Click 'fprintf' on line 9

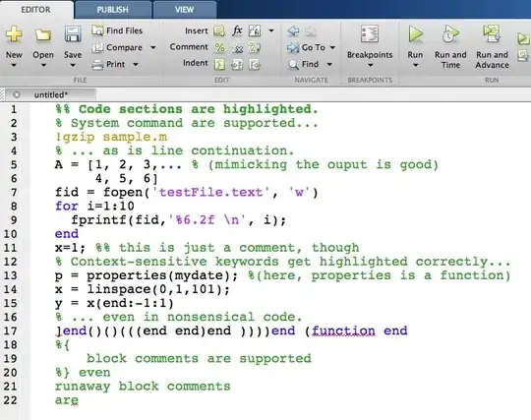coord(98,220)
